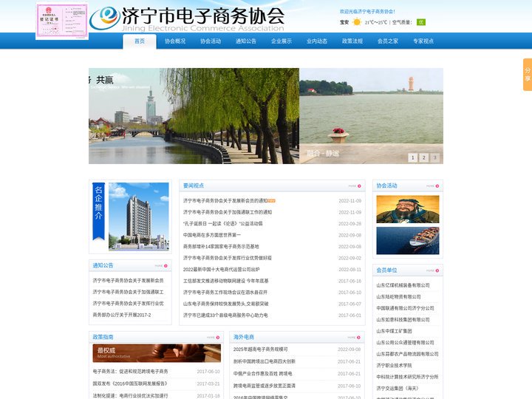Open member 山东中煤工矿集团

[394, 331]
